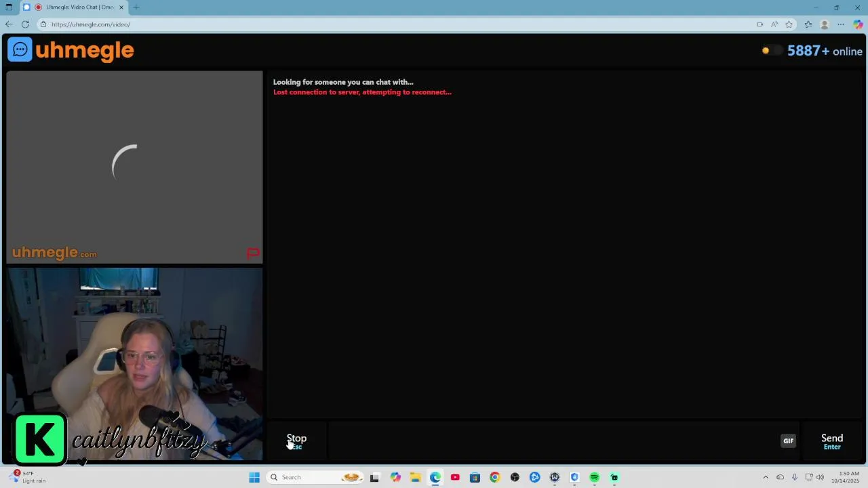Click your own webcam preview
This screenshot has width=868, height=488.
(x=134, y=364)
